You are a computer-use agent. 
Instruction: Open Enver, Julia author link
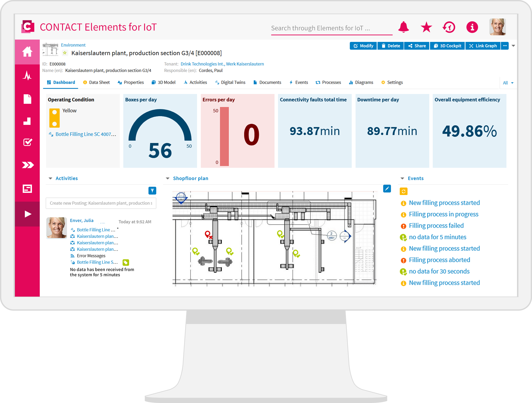pyautogui.click(x=82, y=220)
